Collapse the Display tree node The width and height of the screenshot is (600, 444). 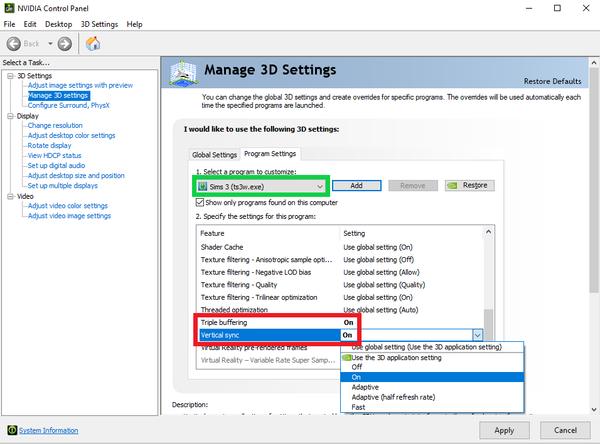(x=8, y=116)
